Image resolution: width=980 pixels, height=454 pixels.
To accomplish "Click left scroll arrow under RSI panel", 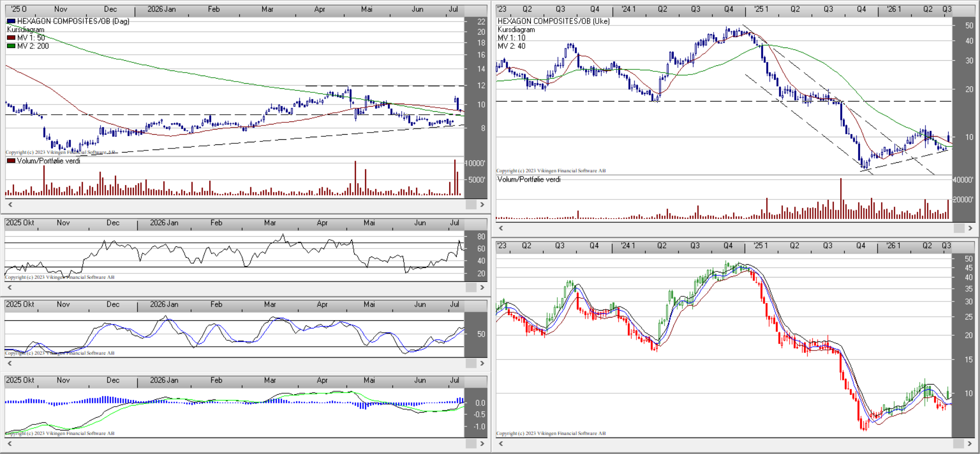I will pos(10,288).
